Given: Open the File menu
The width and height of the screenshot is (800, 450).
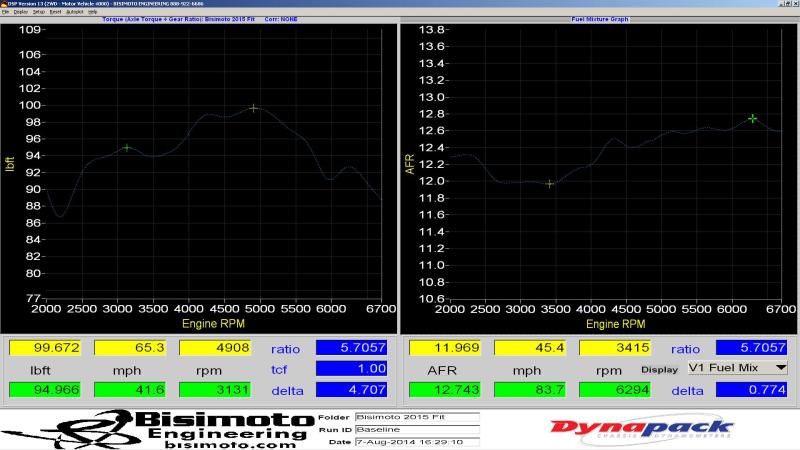Looking at the screenshot, I should pos(6,12).
